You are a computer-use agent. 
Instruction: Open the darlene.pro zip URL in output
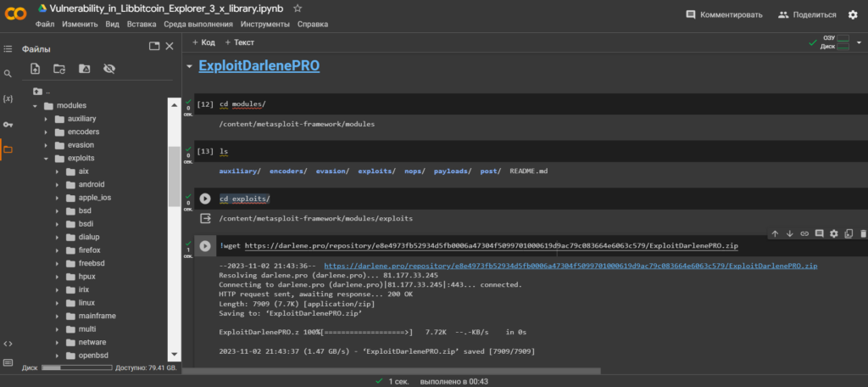point(570,266)
